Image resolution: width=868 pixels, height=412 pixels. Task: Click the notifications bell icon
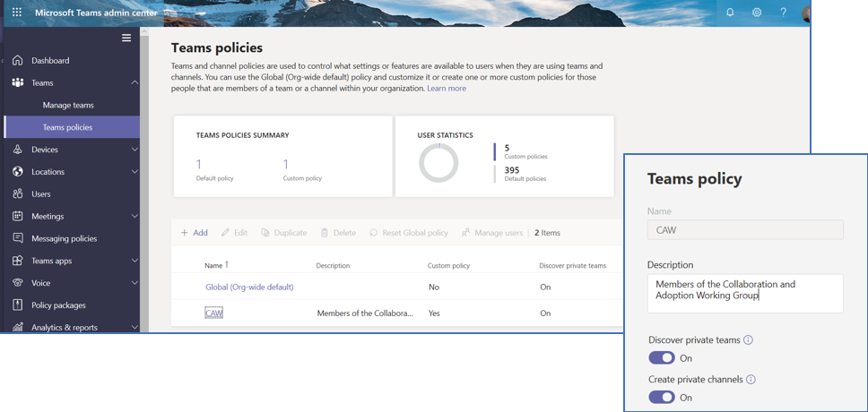coord(730,13)
